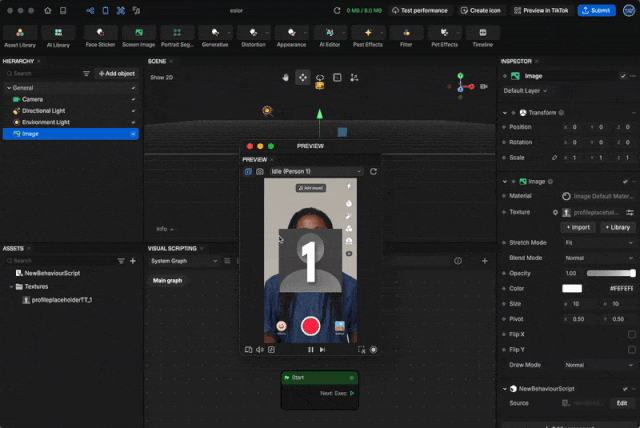
Task: Open the Timeline panel
Action: point(482,37)
